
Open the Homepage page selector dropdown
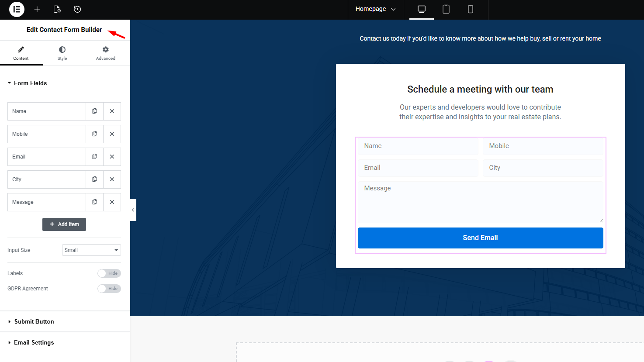point(375,9)
